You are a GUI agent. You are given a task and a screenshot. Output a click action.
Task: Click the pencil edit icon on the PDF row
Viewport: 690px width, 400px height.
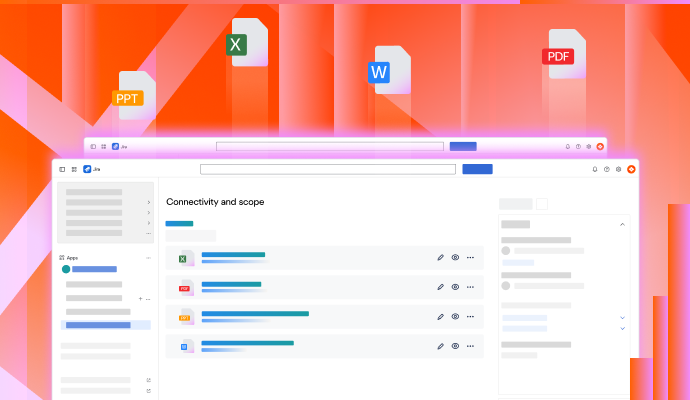pyautogui.click(x=440, y=287)
